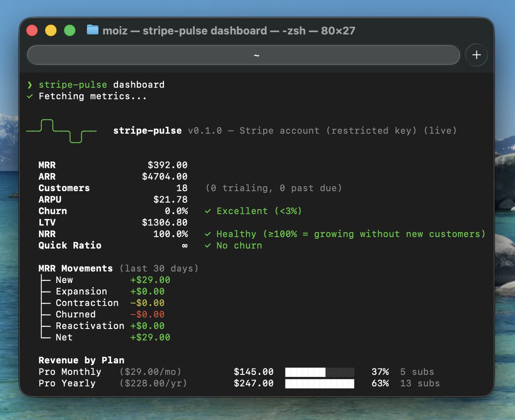Click the 'Pro Monthly' plan name

[70, 372]
